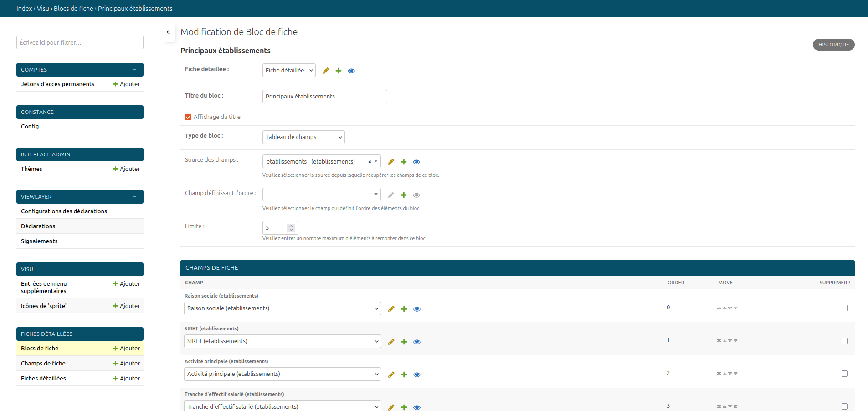Collapse the sidebar with the double-chevron button

pyautogui.click(x=169, y=32)
